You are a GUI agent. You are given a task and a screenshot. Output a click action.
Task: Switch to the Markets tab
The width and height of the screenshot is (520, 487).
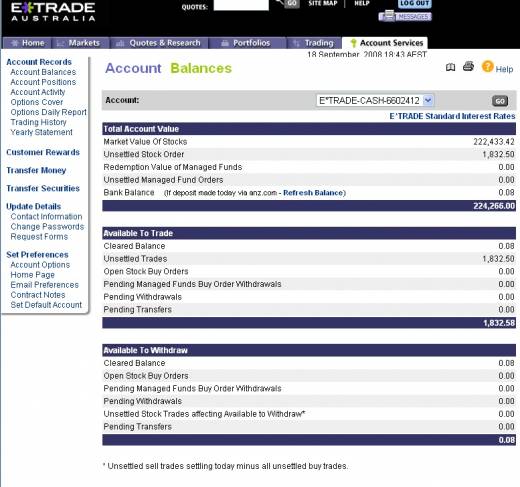81,43
